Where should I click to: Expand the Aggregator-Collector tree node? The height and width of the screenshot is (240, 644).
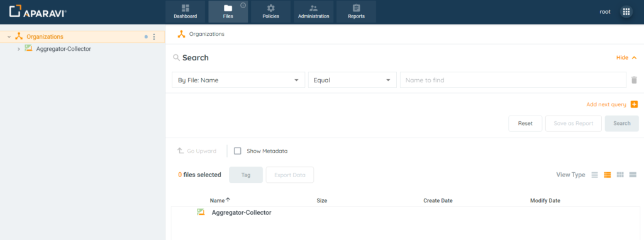[x=18, y=49]
